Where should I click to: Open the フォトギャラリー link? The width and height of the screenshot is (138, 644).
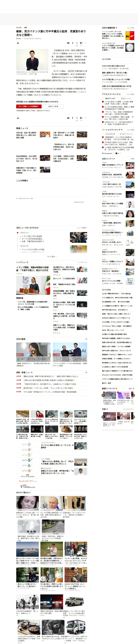(x=129, y=409)
